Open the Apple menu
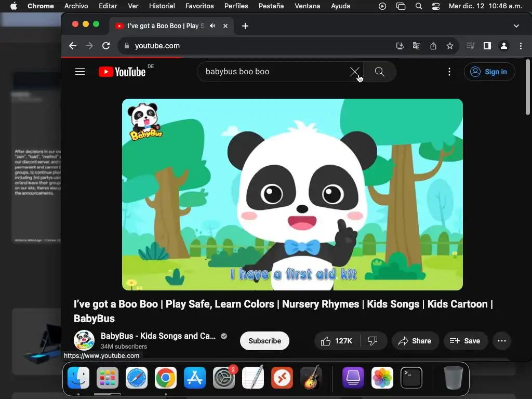Viewport: 532px width, 399px height. [x=14, y=6]
